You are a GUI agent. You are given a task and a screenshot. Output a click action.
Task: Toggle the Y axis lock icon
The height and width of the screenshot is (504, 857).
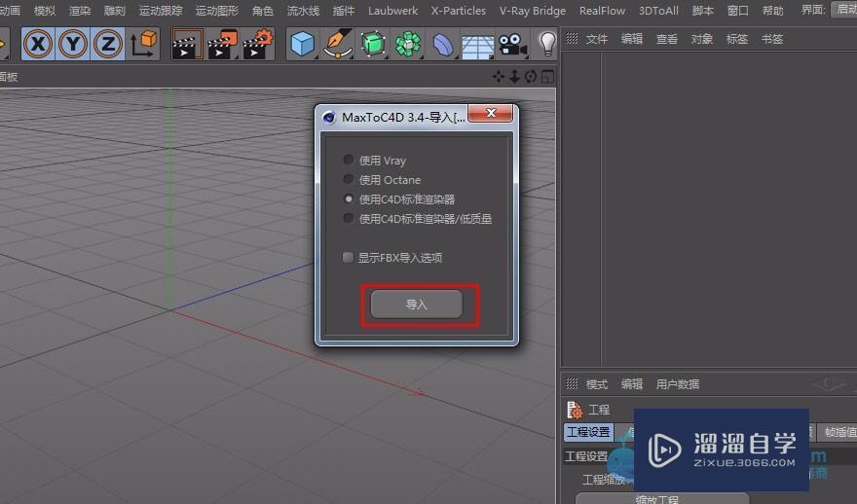[73, 44]
